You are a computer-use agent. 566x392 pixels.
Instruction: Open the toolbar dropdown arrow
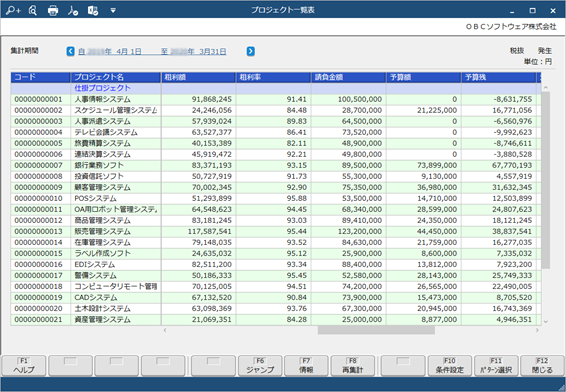(x=113, y=10)
